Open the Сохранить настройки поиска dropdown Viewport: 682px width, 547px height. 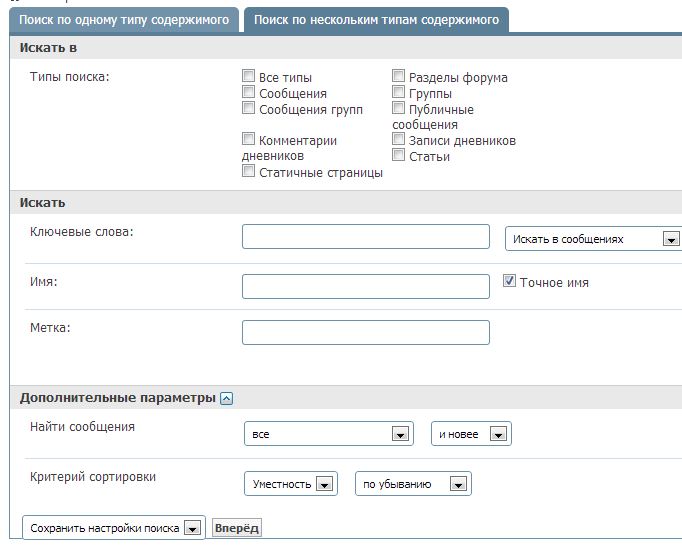tap(114, 528)
